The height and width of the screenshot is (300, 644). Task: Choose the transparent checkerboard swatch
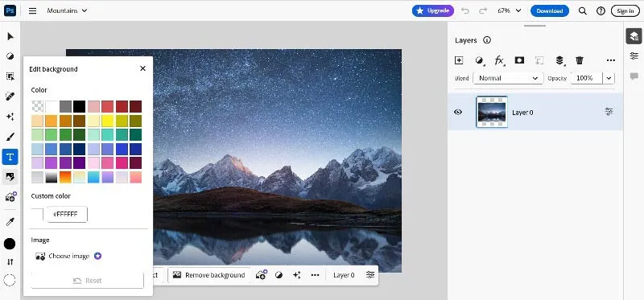coord(37,107)
